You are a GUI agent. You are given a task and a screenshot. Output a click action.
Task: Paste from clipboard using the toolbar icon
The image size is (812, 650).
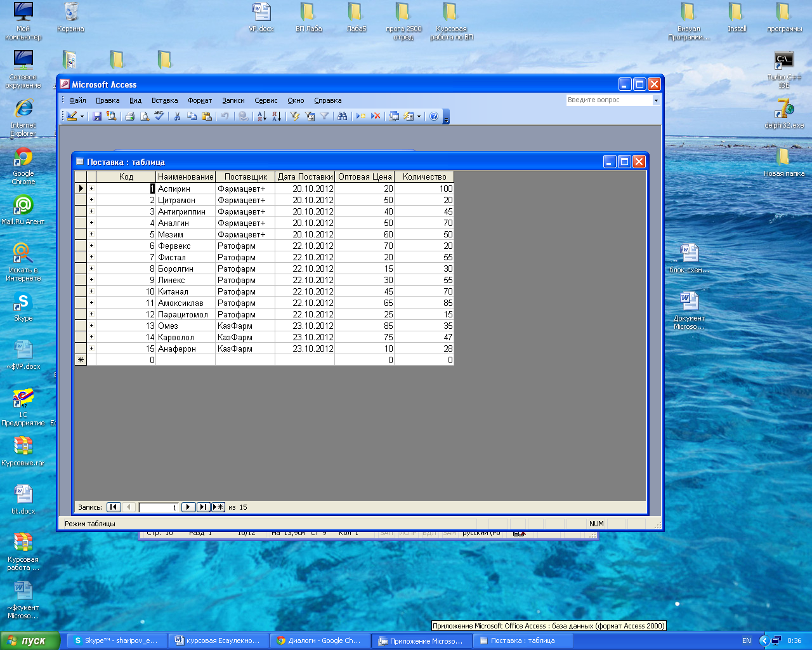point(206,116)
